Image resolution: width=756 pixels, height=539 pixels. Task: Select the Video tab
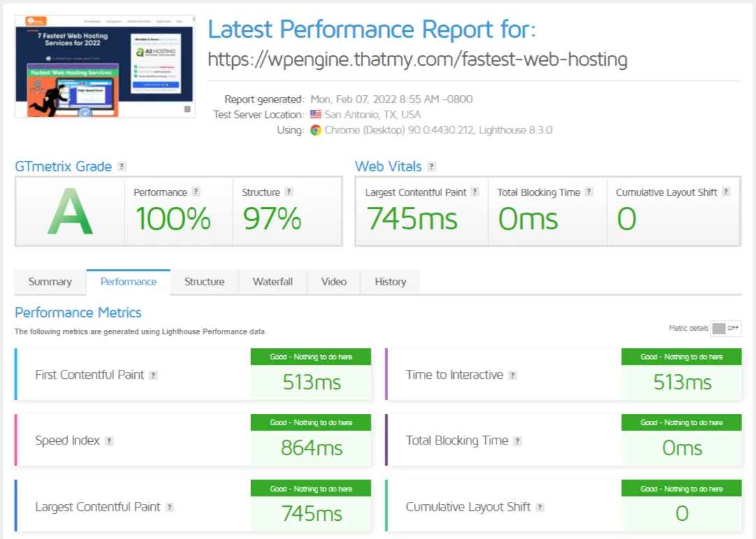[x=334, y=282]
